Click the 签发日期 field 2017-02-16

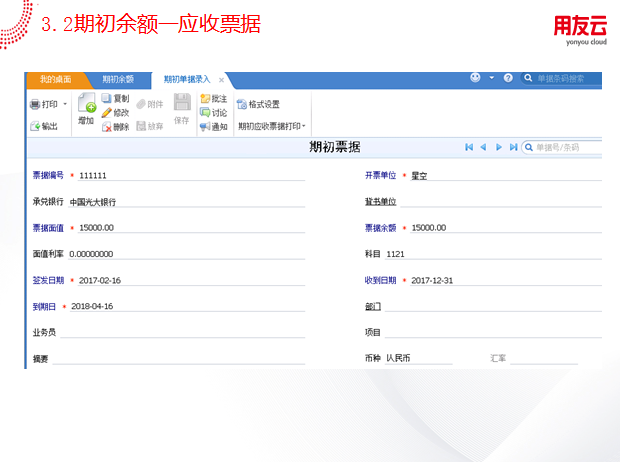(x=191, y=280)
